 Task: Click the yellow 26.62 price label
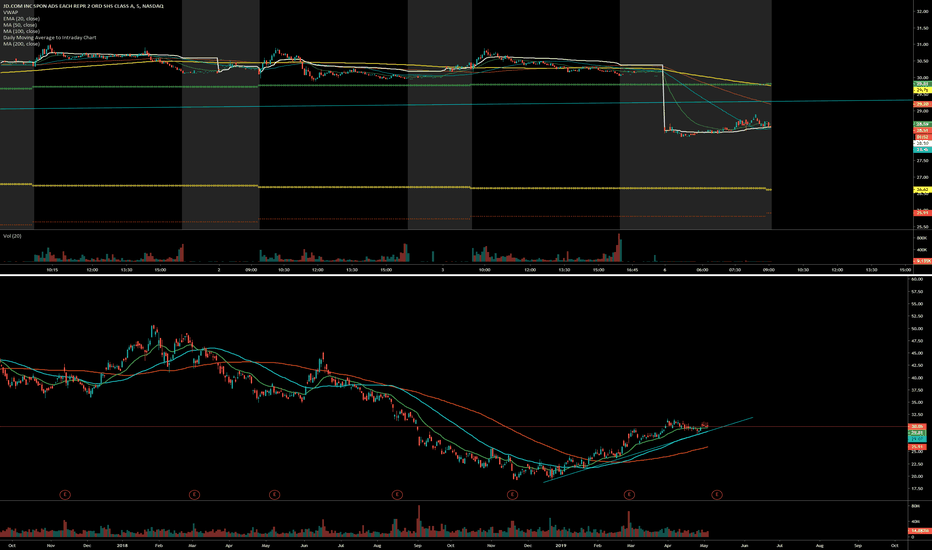tap(922, 190)
